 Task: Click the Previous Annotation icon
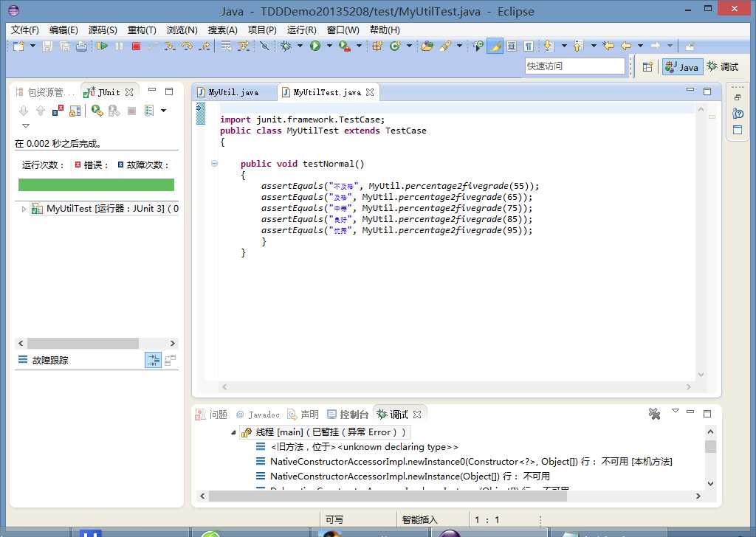[578, 46]
